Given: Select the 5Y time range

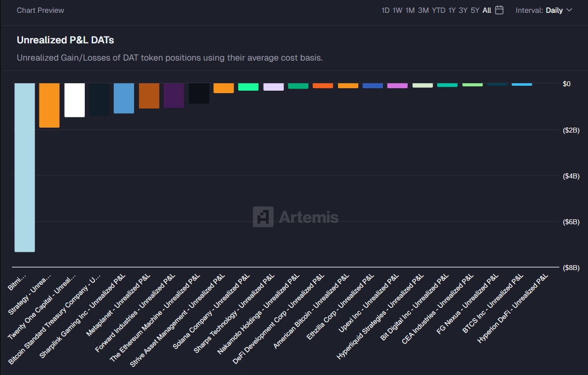Looking at the screenshot, I should pos(475,10).
